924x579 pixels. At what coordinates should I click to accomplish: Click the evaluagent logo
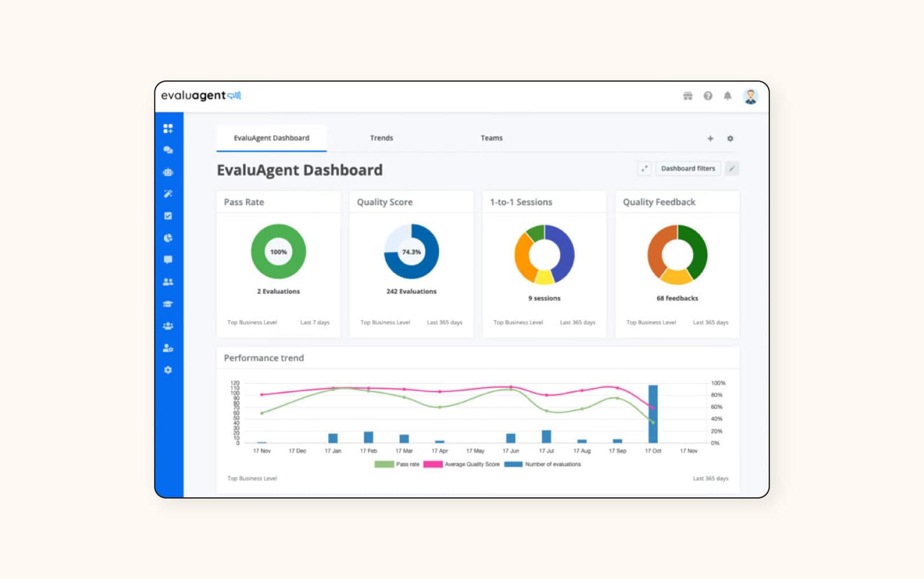[x=201, y=96]
